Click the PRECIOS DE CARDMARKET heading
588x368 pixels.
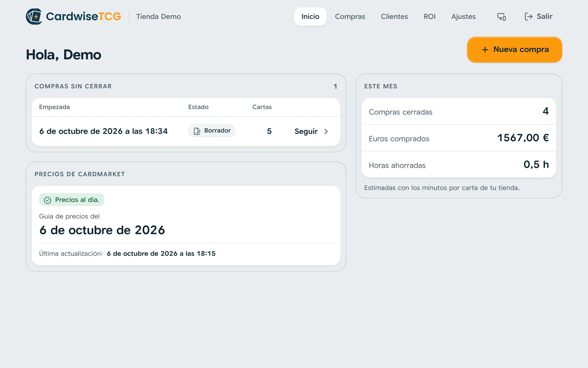(x=80, y=174)
